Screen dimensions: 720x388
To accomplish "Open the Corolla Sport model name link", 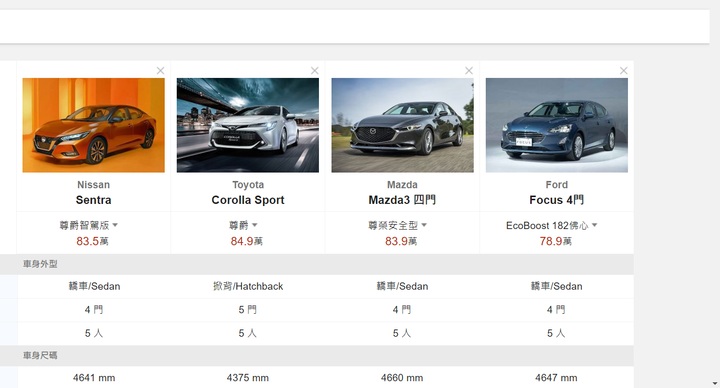I will 248,200.
